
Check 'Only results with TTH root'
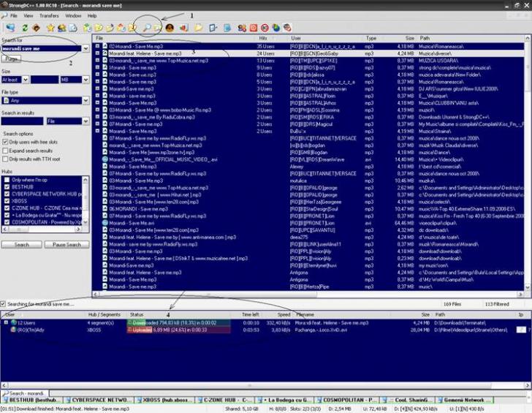click(6, 159)
